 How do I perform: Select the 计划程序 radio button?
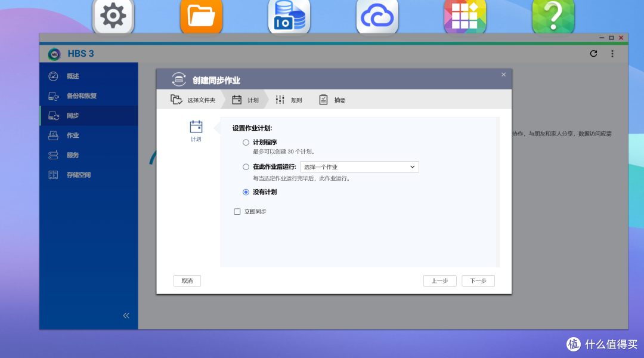[246, 142]
